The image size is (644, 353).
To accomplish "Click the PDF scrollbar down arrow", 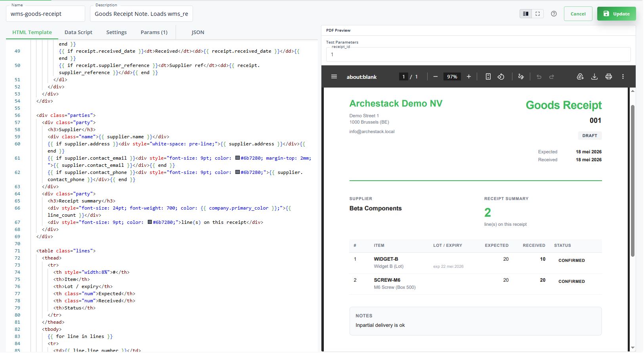I will pyautogui.click(x=633, y=347).
